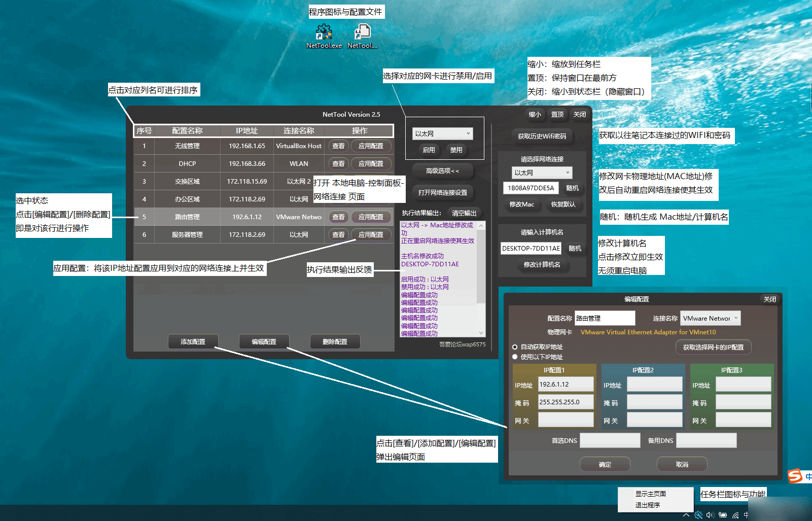Click the computer name field DESKTOP-7DD11AE
The height and width of the screenshot is (521, 812).
(x=531, y=249)
